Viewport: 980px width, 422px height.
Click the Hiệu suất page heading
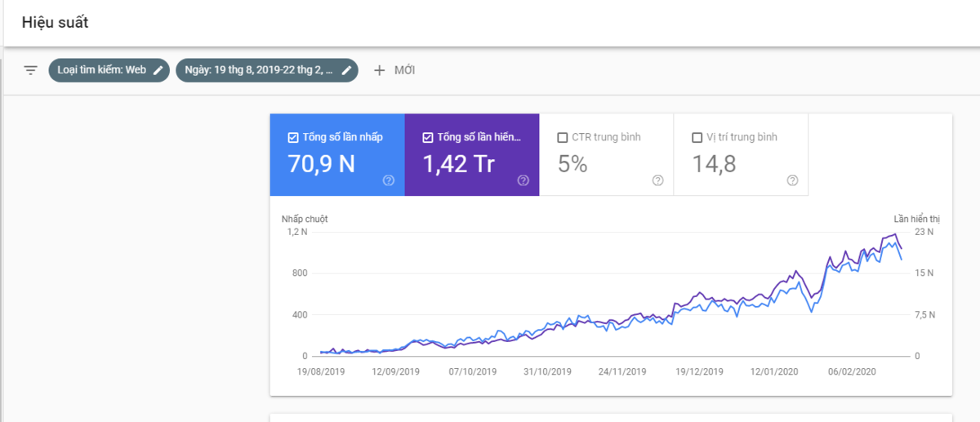tap(55, 23)
